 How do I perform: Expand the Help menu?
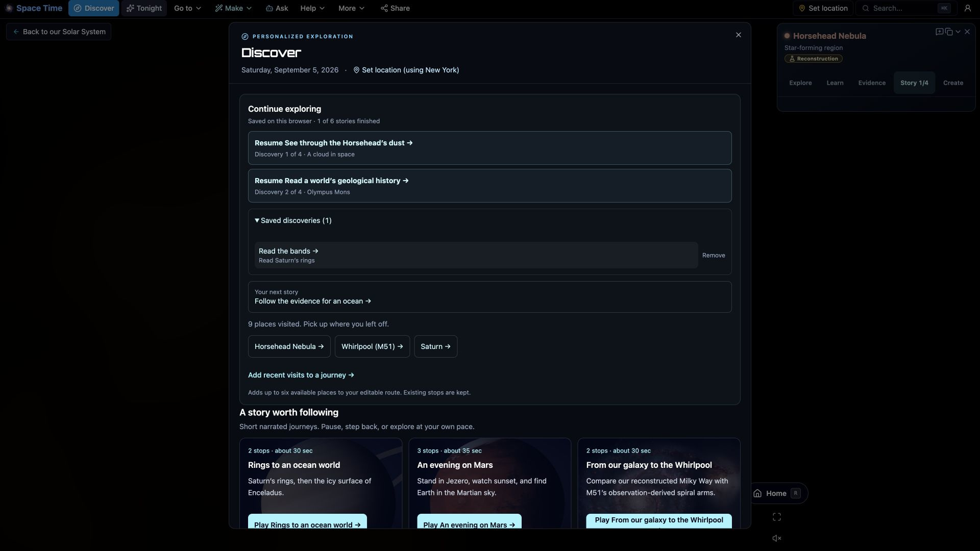(312, 8)
